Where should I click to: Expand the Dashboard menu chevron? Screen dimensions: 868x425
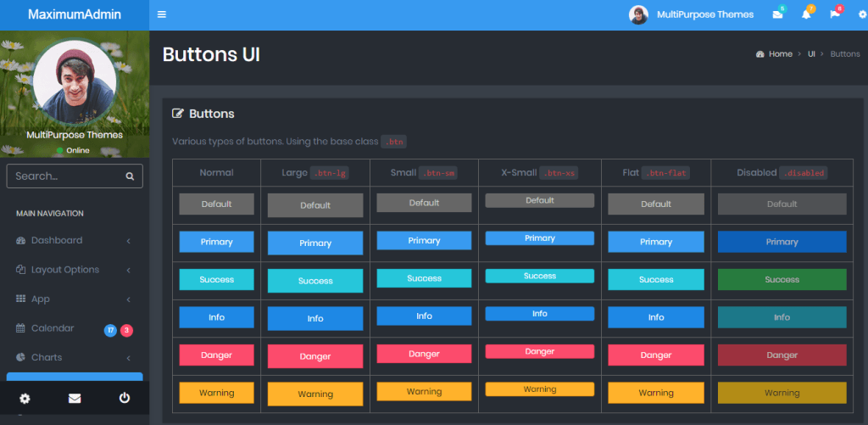[x=129, y=240]
